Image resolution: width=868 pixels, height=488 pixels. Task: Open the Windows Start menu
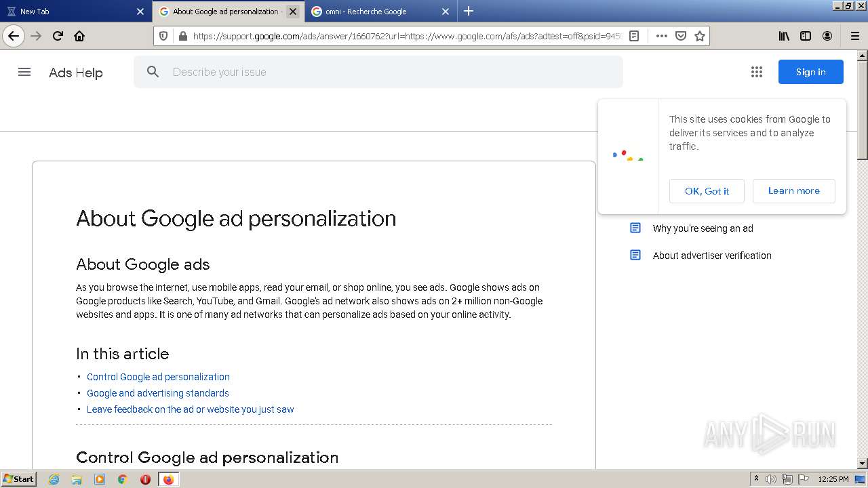pos(18,479)
